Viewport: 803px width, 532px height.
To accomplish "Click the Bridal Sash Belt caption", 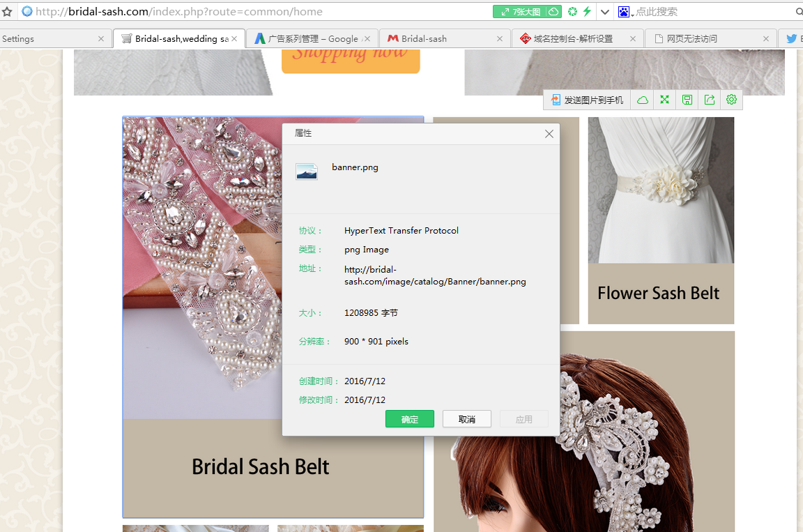I will pyautogui.click(x=261, y=467).
